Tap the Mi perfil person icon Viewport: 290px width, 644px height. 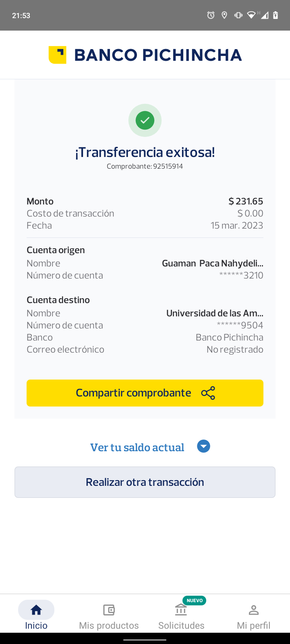click(x=253, y=610)
